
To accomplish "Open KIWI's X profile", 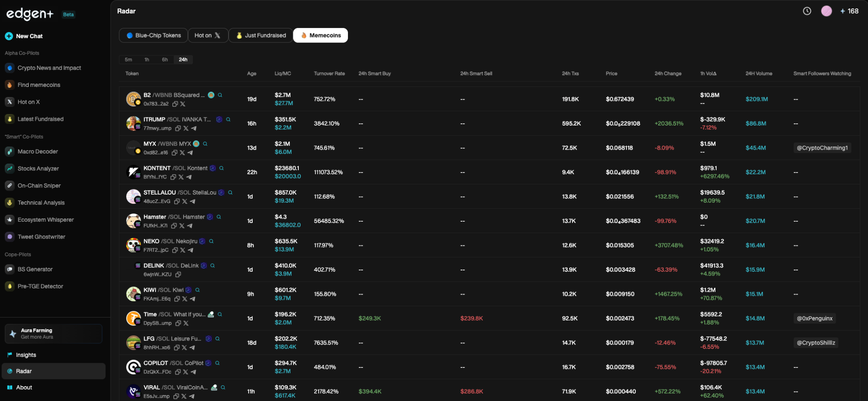I will (184, 299).
